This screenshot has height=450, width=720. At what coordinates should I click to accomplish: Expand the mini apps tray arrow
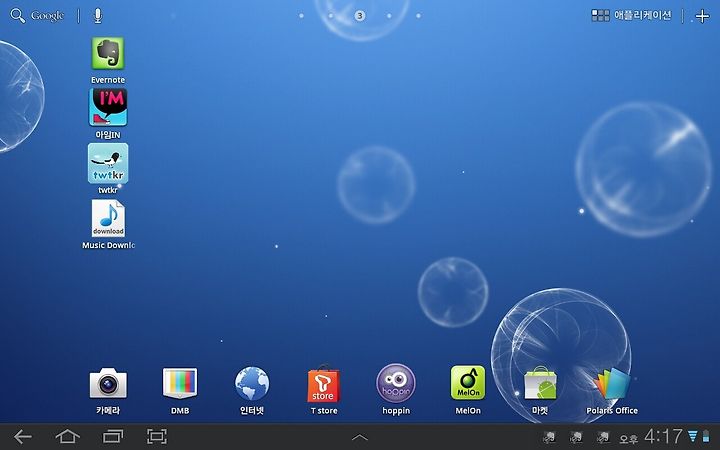pos(360,438)
